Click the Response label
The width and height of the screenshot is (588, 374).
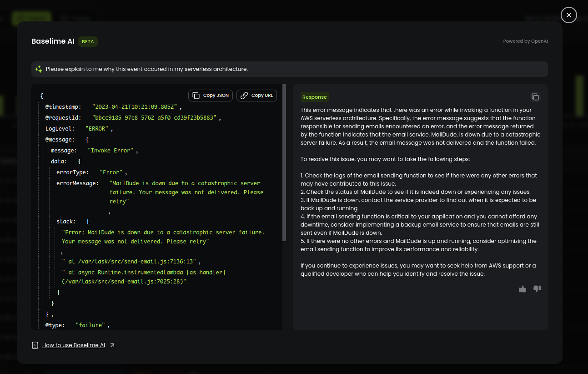315,97
